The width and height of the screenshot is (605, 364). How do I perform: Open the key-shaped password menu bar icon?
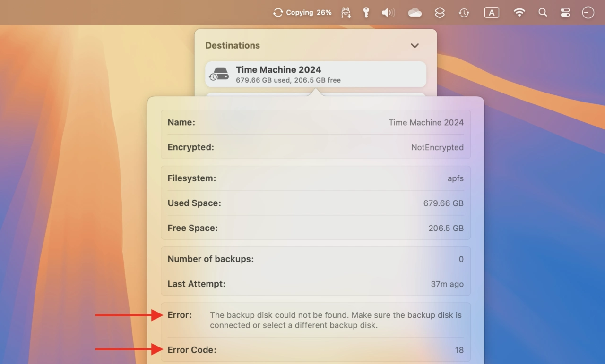click(x=366, y=13)
